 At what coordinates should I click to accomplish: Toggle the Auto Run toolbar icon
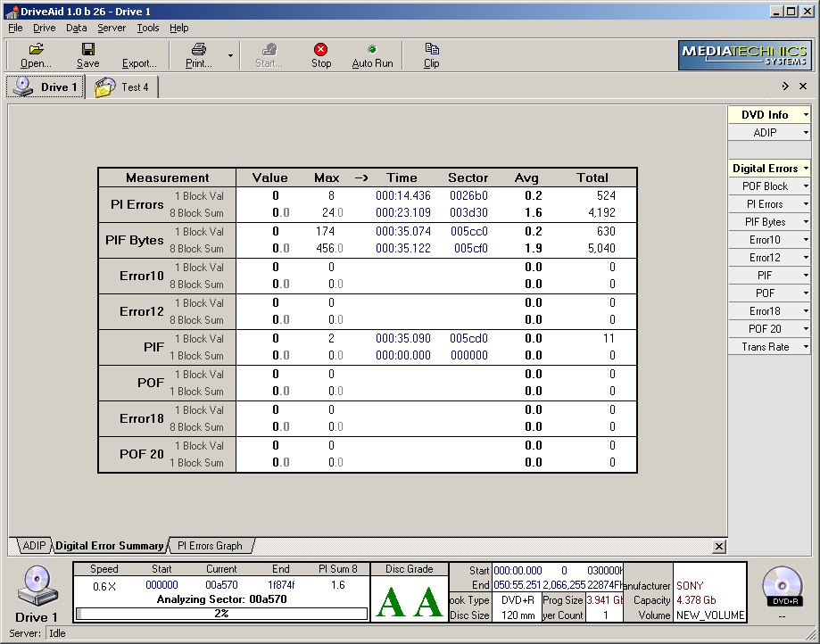pyautogui.click(x=372, y=50)
